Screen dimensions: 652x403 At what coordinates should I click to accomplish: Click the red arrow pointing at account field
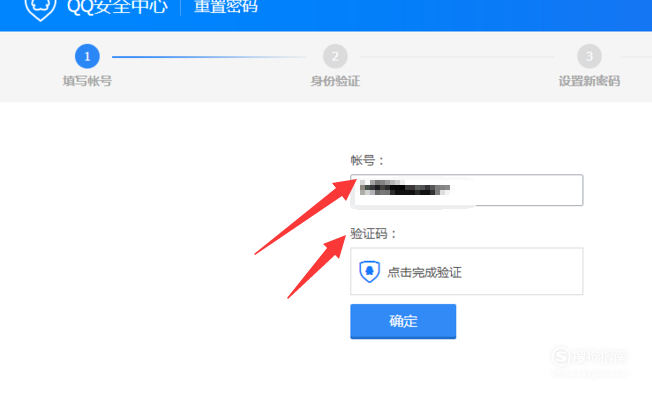(305, 216)
